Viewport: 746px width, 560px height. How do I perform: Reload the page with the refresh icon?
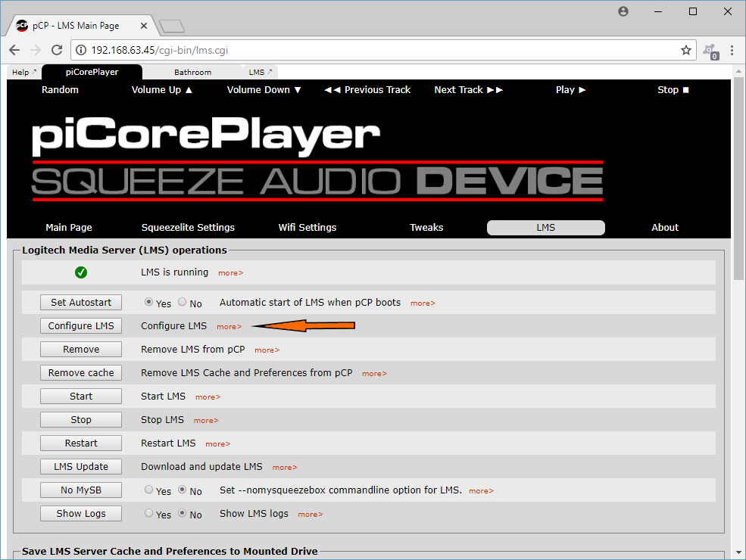tap(57, 50)
